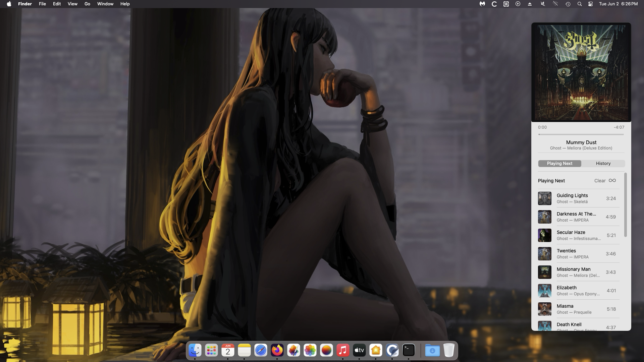Open Control Center in the menu bar

(x=591, y=4)
